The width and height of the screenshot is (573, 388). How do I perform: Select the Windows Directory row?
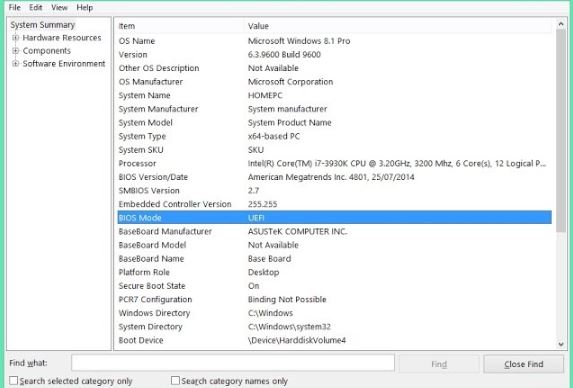tap(334, 313)
